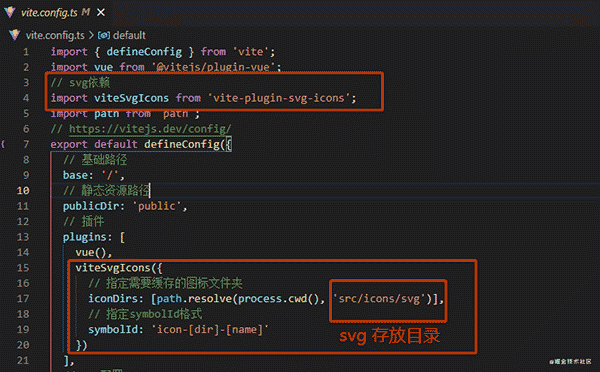Open the 'default' symbol breadcrumb
600x372 pixels.
tap(129, 35)
